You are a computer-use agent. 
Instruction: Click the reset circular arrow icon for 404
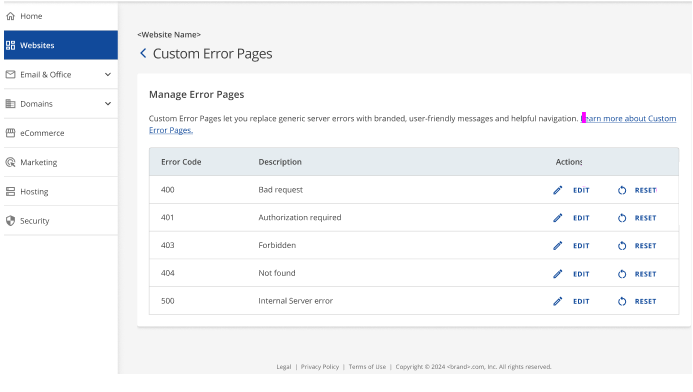622,274
